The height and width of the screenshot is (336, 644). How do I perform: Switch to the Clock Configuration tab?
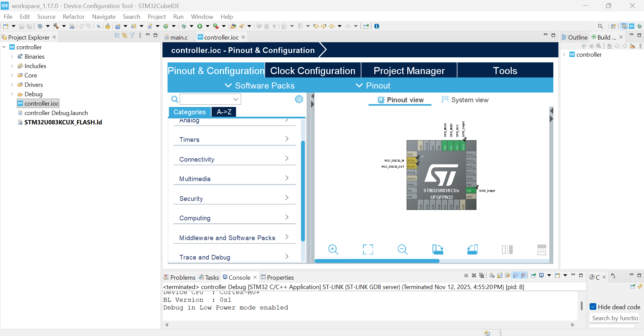click(313, 71)
